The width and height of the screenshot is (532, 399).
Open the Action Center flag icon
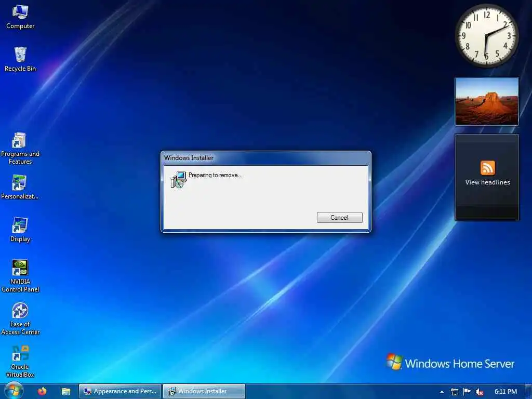tap(467, 392)
